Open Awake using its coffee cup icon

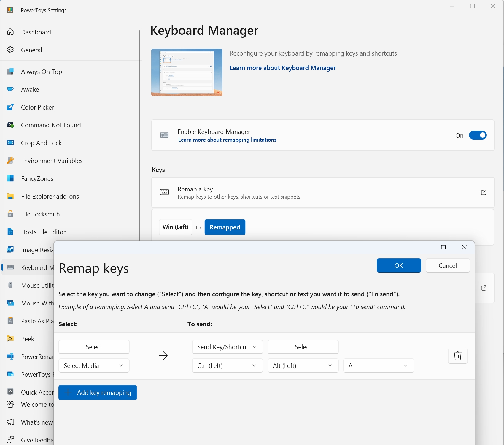point(10,89)
